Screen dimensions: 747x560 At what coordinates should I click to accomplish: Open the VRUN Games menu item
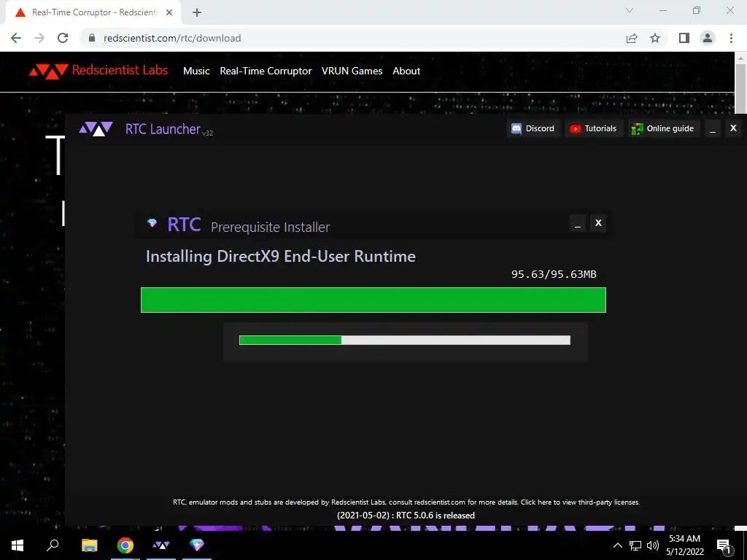tap(352, 71)
